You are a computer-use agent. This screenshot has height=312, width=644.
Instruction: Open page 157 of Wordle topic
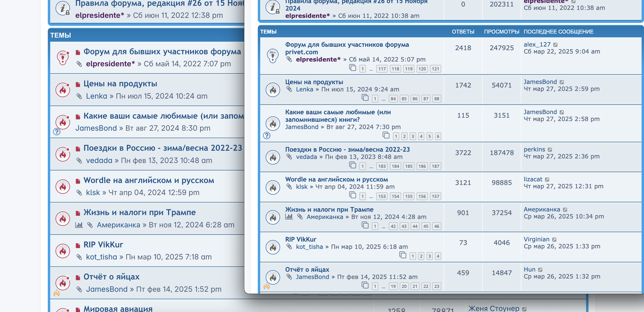click(435, 196)
